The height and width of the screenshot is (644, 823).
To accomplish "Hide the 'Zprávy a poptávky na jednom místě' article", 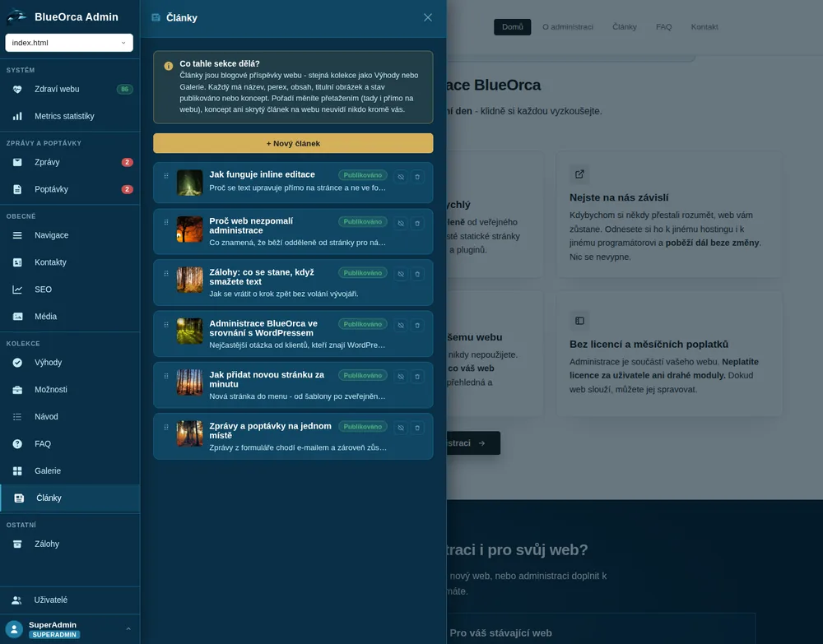I will point(401,428).
